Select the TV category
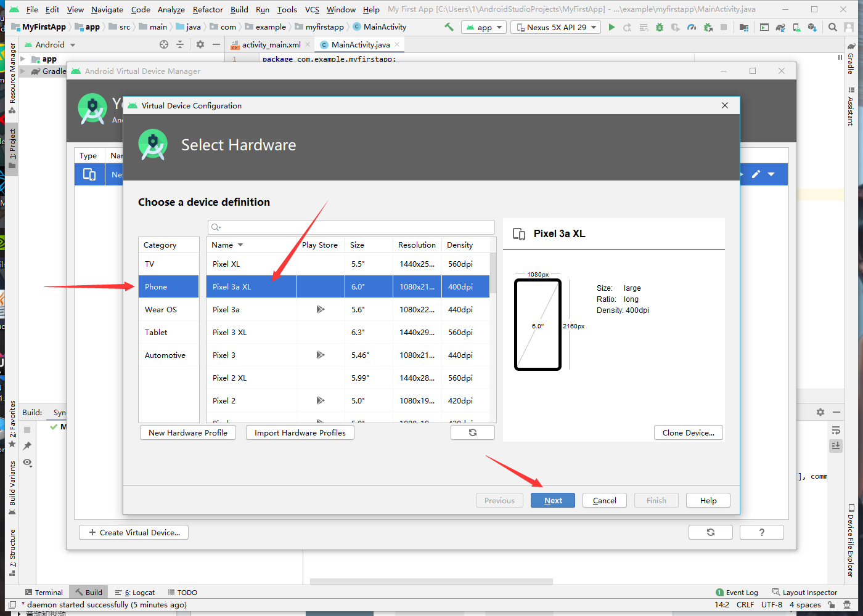863x616 pixels. tap(169, 264)
